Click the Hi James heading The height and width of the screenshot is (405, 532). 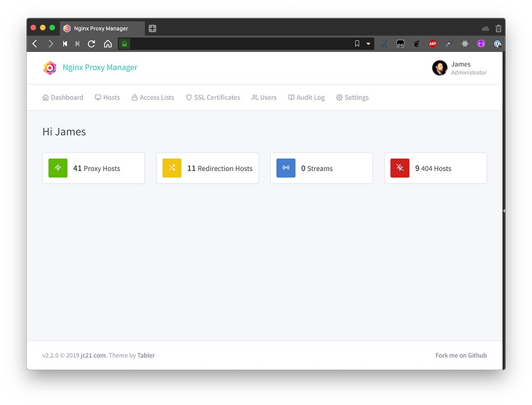click(64, 131)
